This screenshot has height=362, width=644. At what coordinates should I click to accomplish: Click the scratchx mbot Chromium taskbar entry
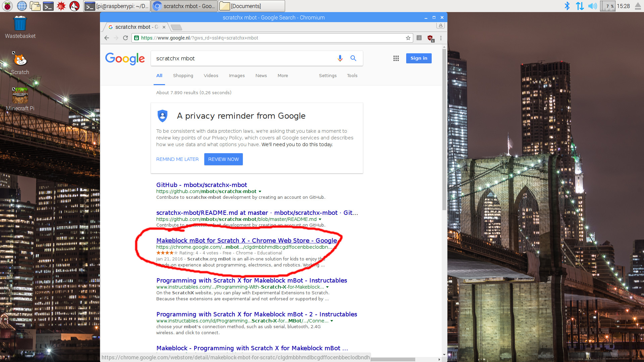coord(184,6)
